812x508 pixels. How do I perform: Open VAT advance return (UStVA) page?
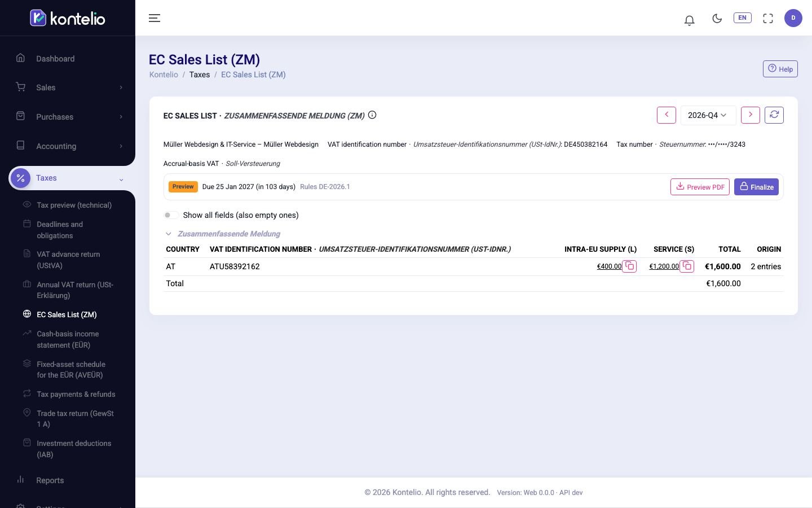point(68,260)
